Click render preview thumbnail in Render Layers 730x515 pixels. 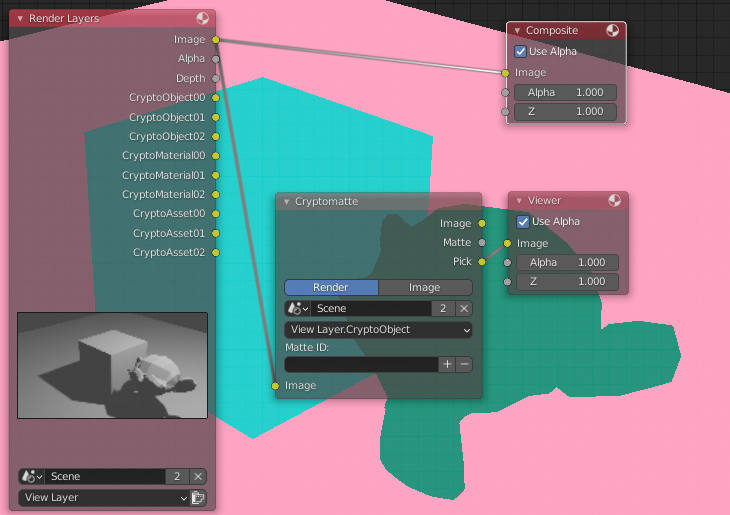click(x=112, y=366)
